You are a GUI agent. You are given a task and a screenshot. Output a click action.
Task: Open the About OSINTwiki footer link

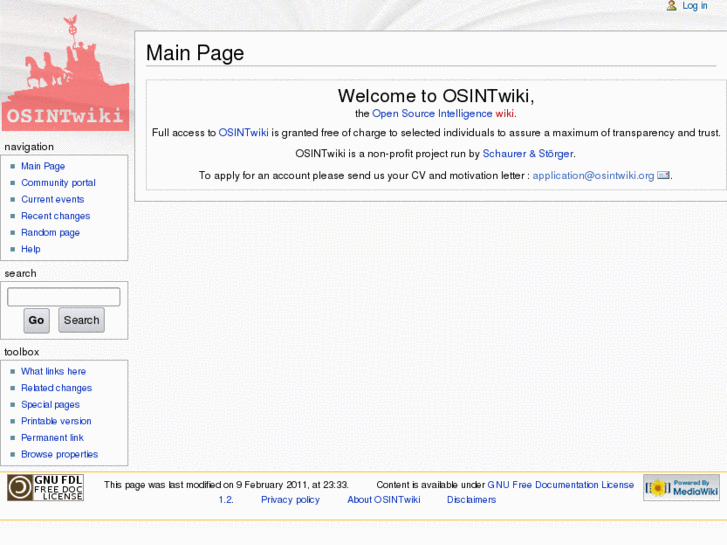coord(384,500)
